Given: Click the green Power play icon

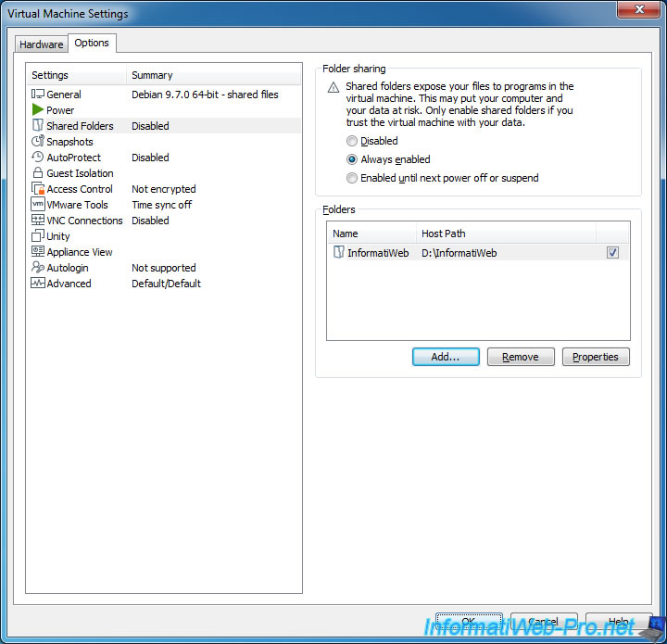Looking at the screenshot, I should pos(37,109).
